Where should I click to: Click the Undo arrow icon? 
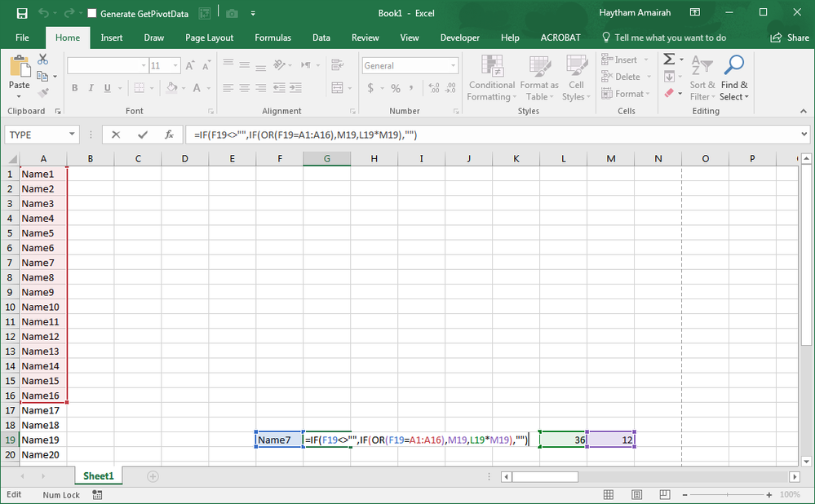click(x=44, y=14)
